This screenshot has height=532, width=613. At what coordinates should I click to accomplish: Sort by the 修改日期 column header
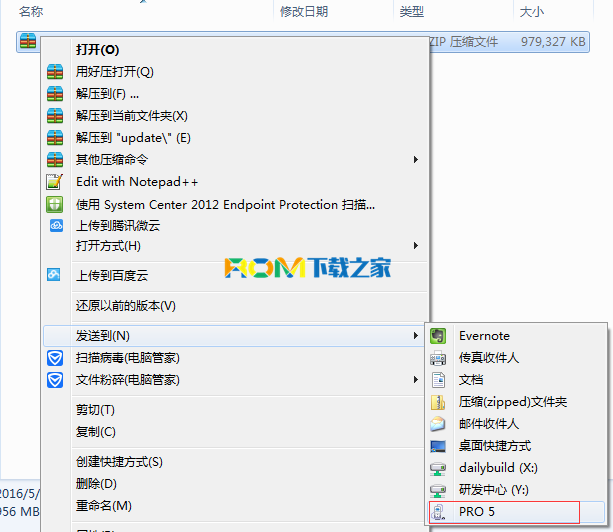pyautogui.click(x=304, y=11)
